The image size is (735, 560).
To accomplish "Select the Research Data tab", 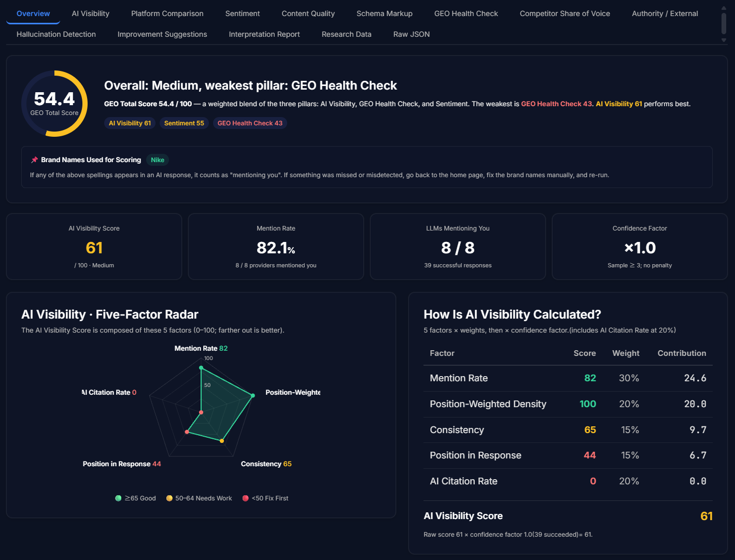I will pos(346,34).
